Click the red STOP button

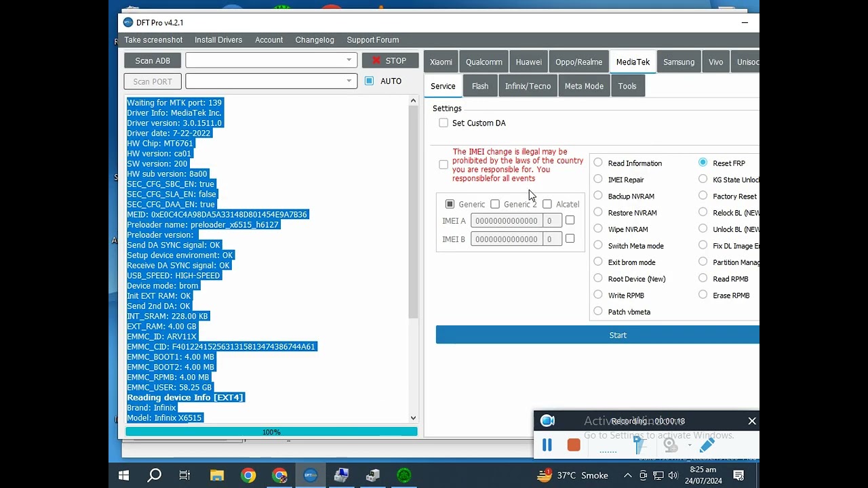(390, 60)
